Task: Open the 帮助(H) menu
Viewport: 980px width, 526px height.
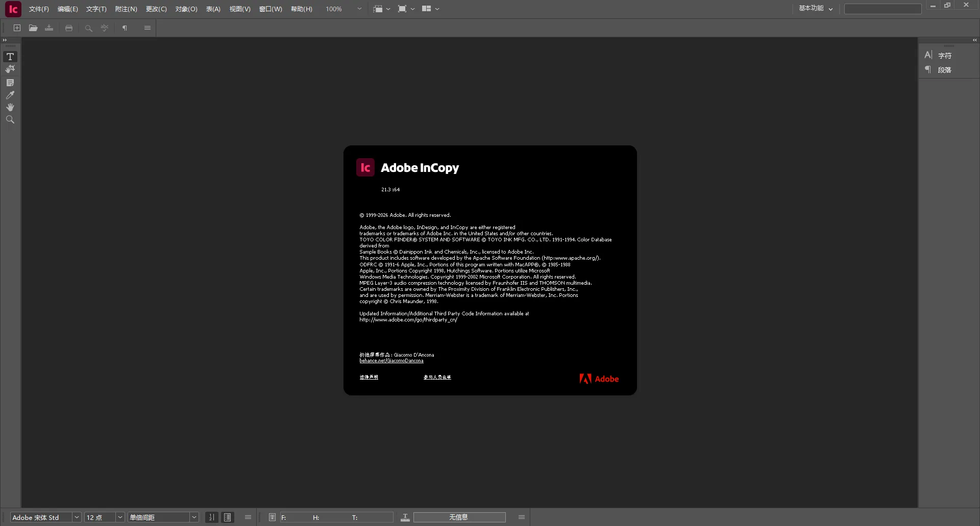Action: tap(302, 9)
